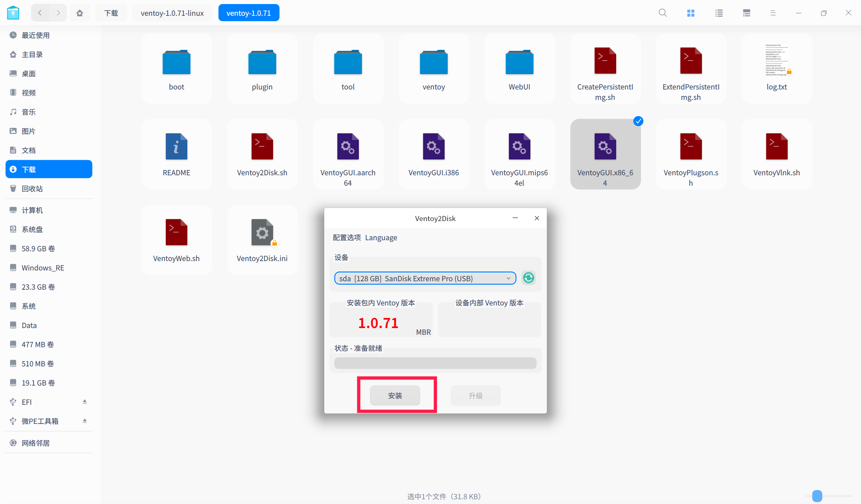The image size is (861, 504).
Task: Eject the 微PE工具箱 drive
Action: point(84,421)
